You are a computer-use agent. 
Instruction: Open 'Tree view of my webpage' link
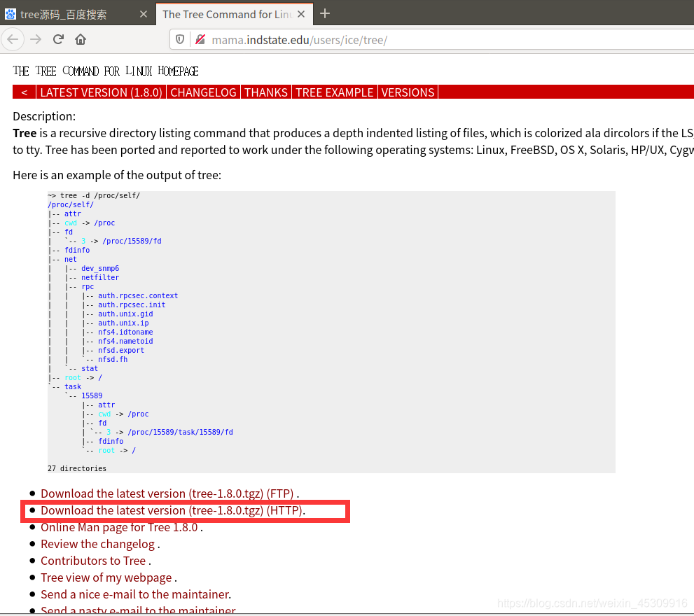click(106, 577)
